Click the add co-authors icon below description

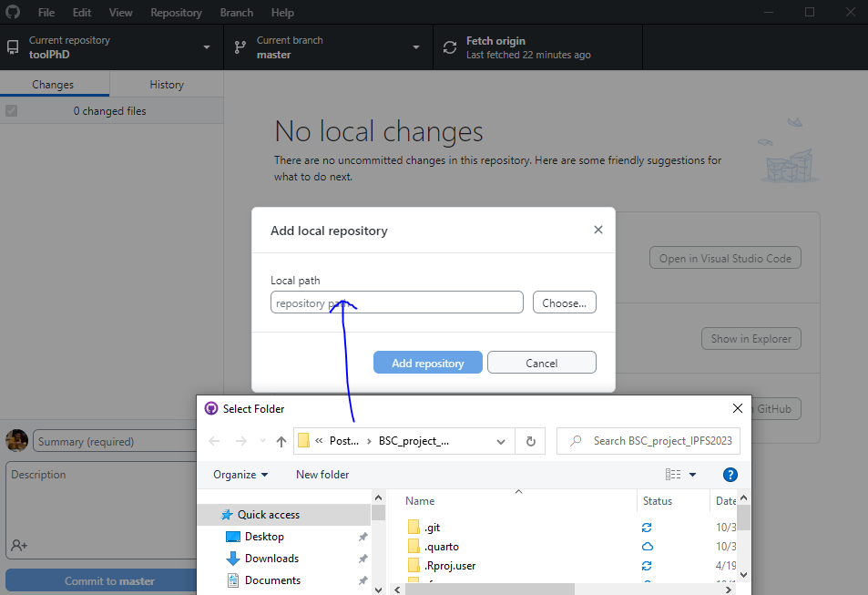19,545
